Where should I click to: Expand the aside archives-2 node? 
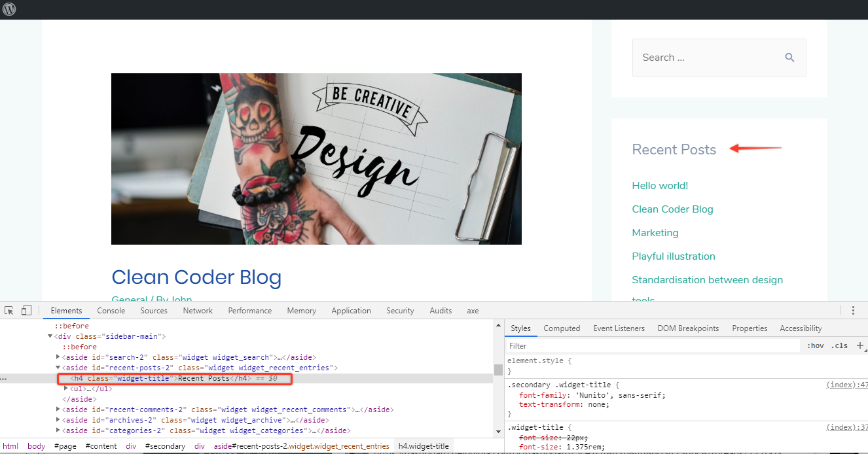(x=58, y=420)
